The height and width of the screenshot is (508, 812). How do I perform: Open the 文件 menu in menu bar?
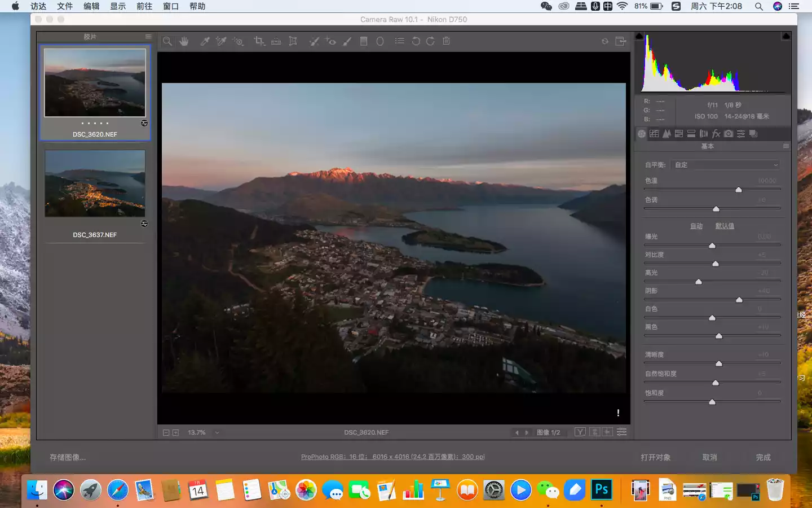coord(65,6)
